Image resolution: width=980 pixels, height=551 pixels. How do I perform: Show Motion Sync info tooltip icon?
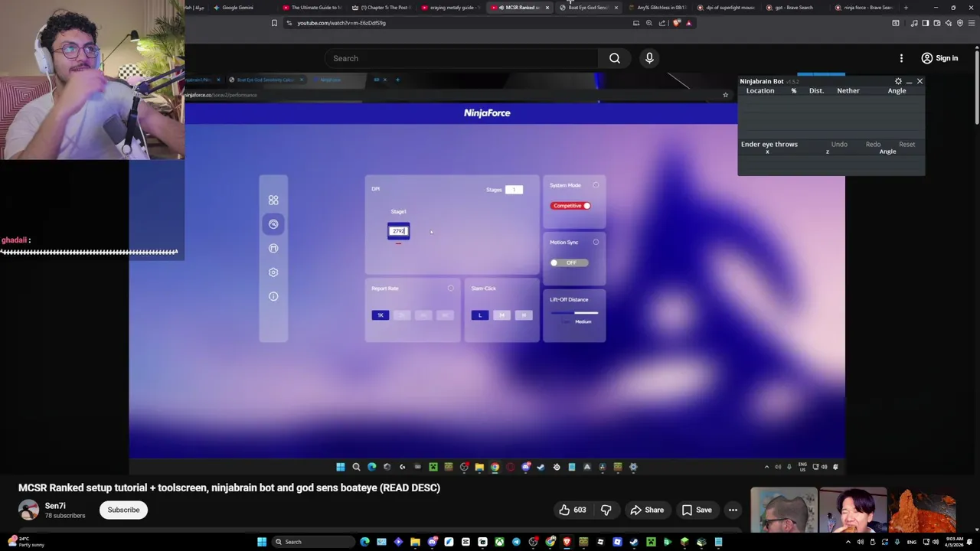point(596,243)
